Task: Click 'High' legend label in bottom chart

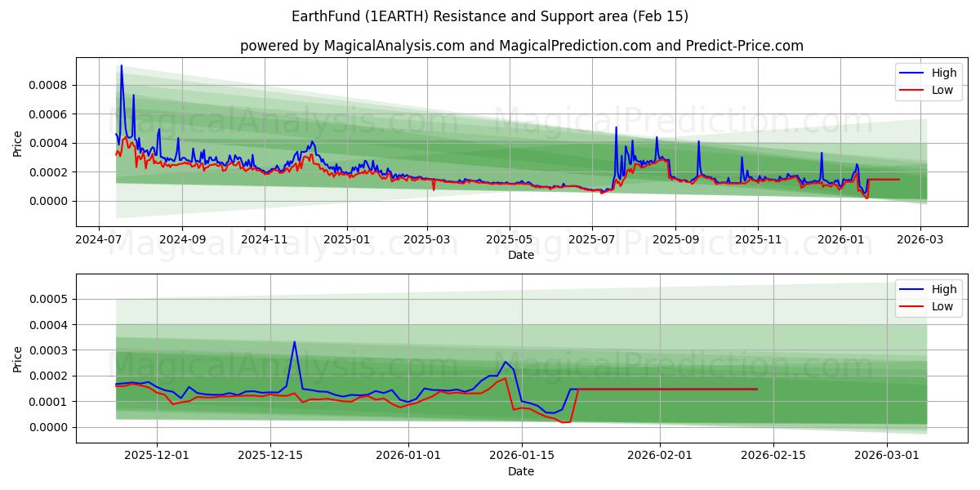Action: [944, 289]
